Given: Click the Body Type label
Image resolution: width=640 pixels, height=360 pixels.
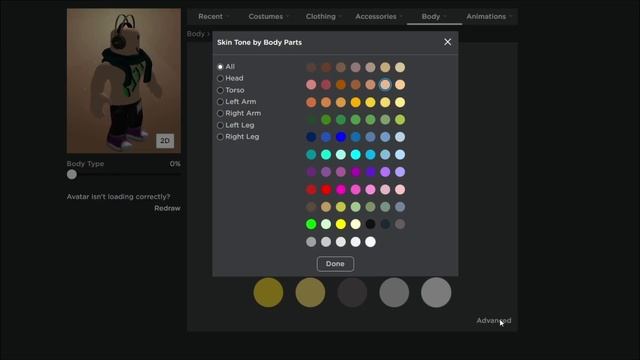Looking at the screenshot, I should click(x=85, y=164).
